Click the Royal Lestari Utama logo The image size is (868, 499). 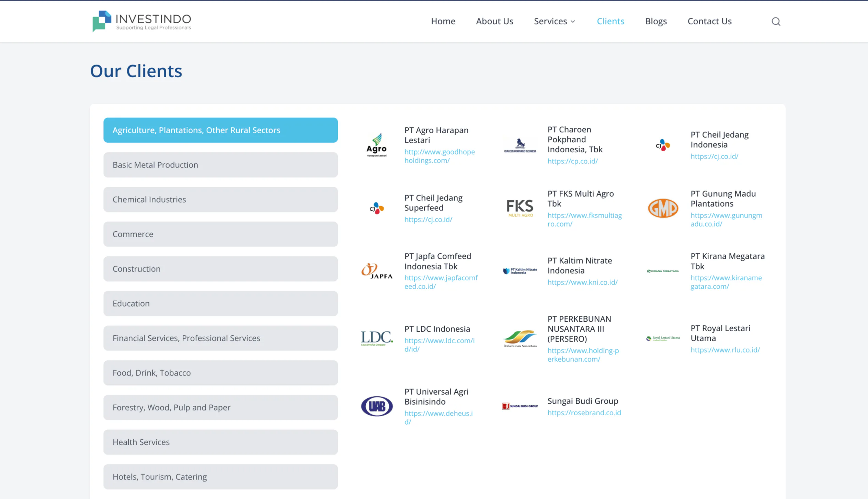click(663, 338)
